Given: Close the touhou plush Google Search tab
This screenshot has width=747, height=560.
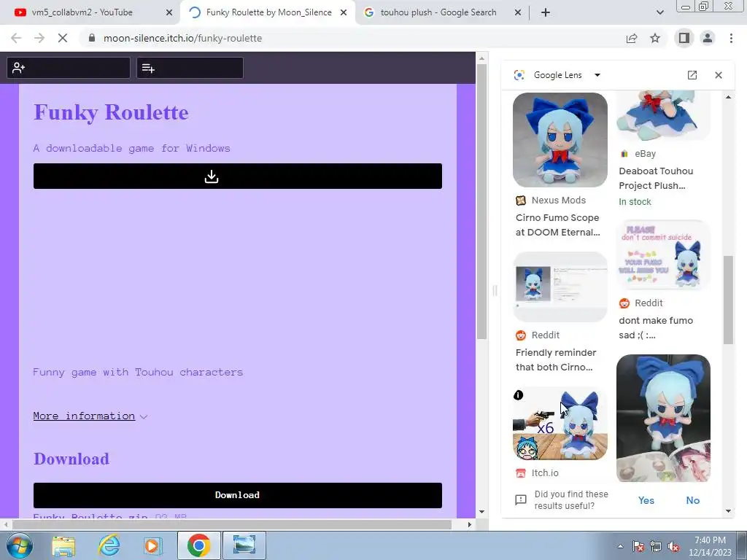Looking at the screenshot, I should tap(518, 13).
